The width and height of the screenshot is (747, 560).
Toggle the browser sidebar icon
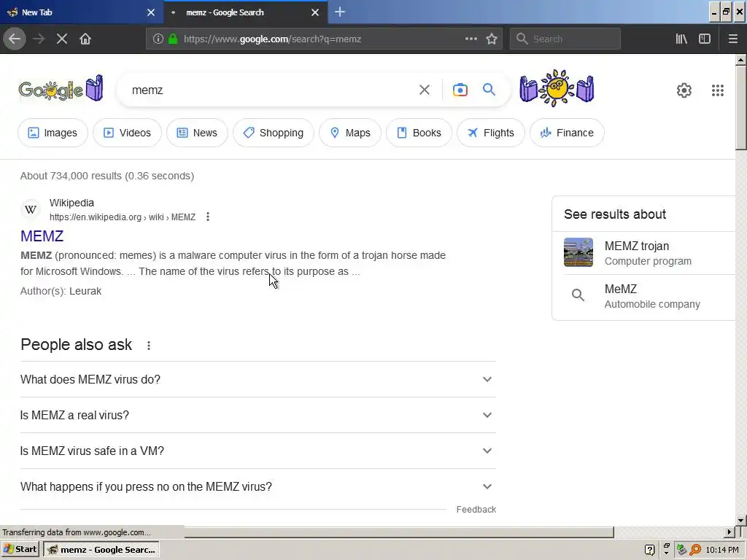[x=704, y=39]
